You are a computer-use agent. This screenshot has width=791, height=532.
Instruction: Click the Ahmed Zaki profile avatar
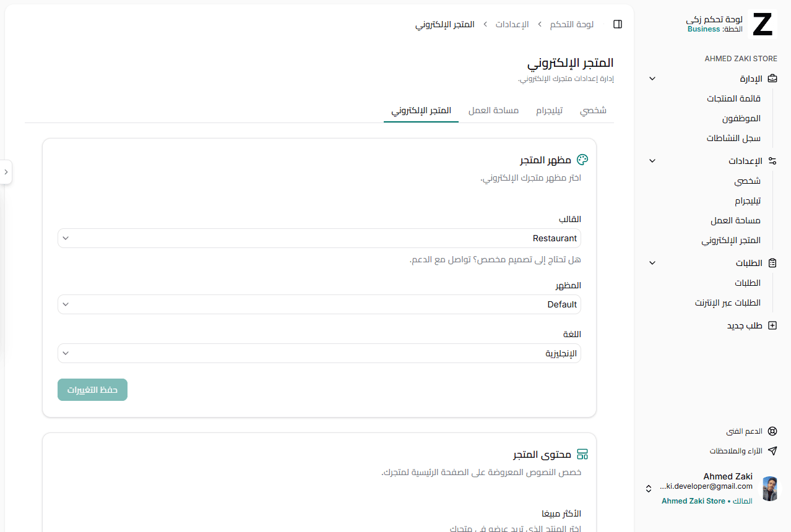pyautogui.click(x=770, y=489)
